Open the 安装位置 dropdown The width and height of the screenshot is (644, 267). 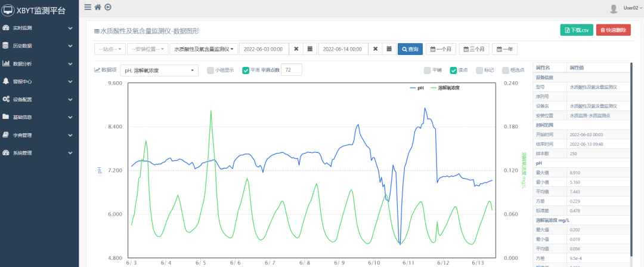click(x=147, y=49)
